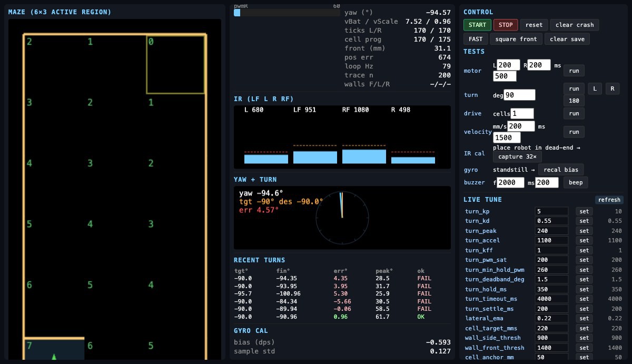This screenshot has height=364, width=632.
Task: Click the red STOP button
Action: click(x=506, y=25)
